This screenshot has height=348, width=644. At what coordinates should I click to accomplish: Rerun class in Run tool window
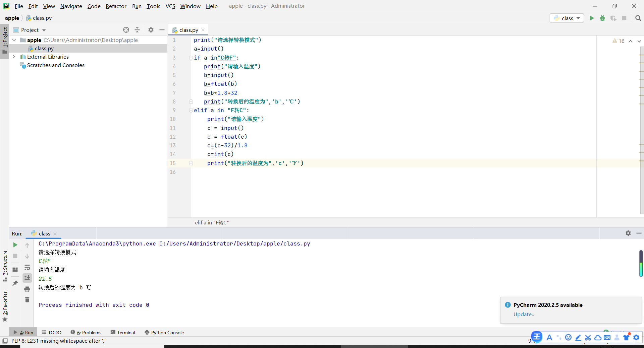[15, 245]
